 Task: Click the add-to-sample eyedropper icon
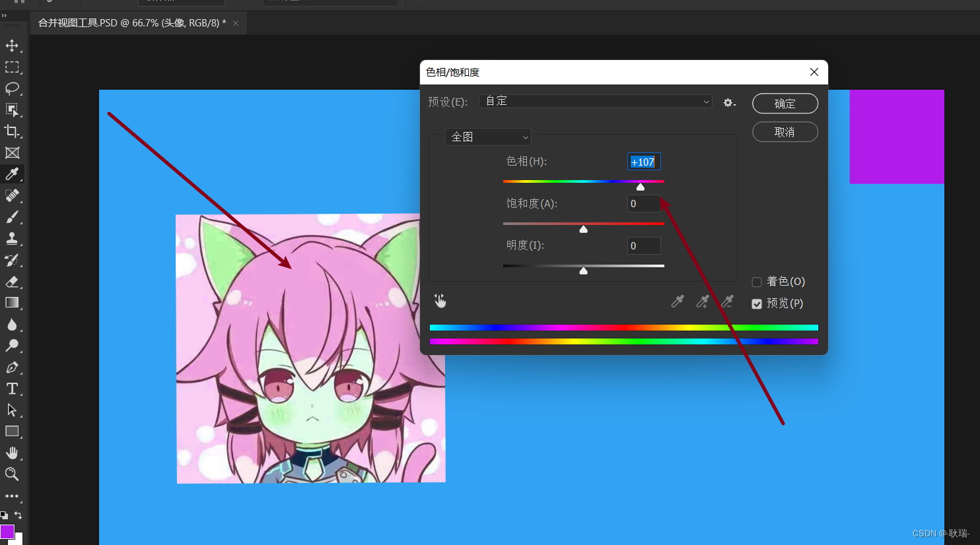click(702, 302)
